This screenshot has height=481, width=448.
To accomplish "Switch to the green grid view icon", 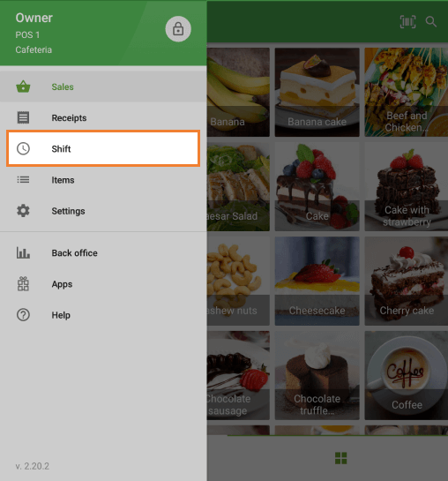I will pos(340,458).
